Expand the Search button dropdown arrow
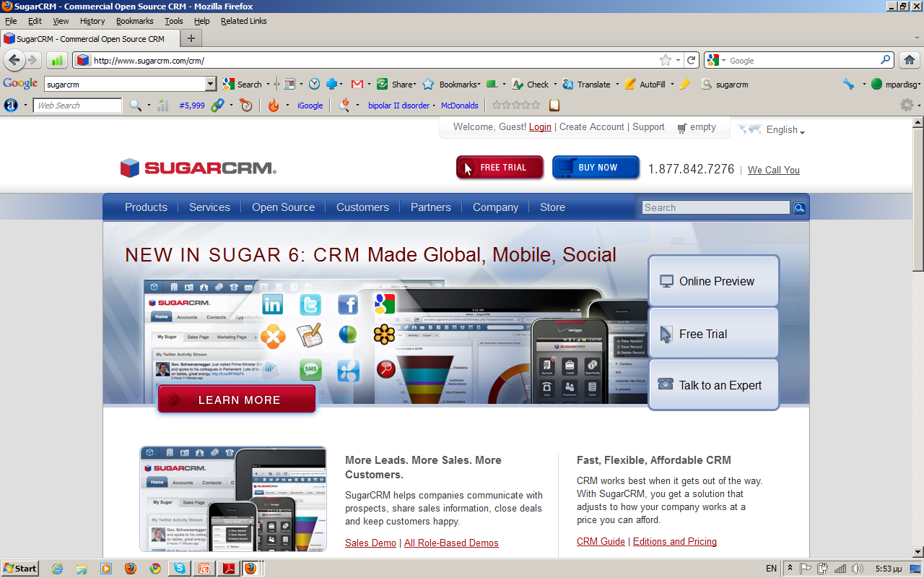Viewport: 924px width, 578px height. pyautogui.click(x=268, y=85)
